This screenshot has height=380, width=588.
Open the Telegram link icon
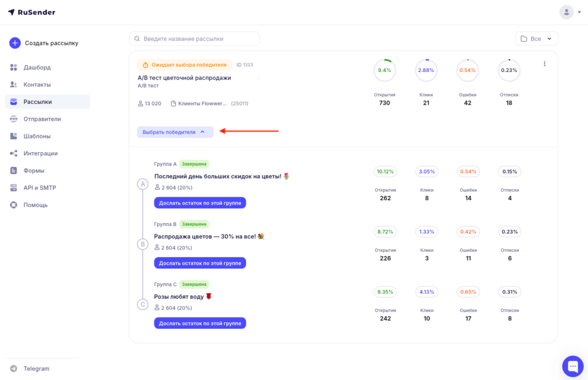point(14,369)
